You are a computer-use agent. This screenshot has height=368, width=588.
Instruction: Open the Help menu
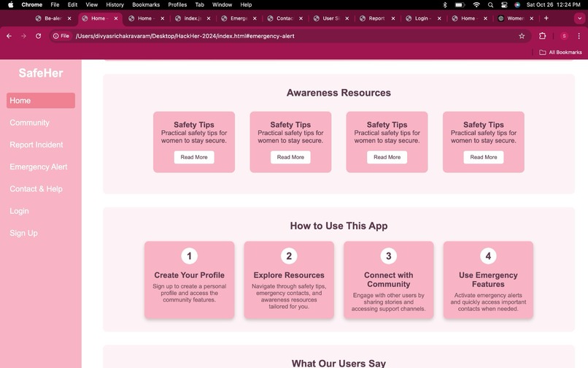click(246, 4)
